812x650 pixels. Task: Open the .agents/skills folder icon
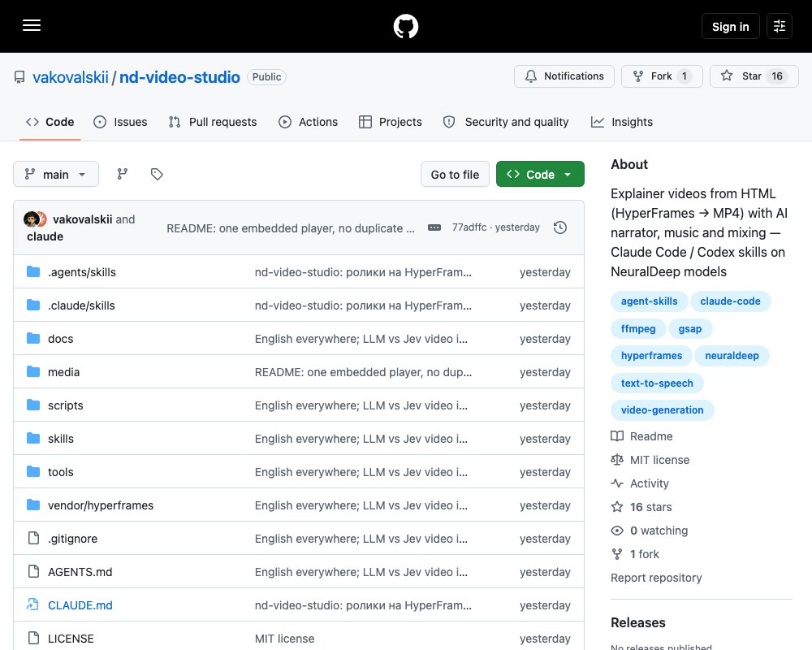(x=33, y=271)
